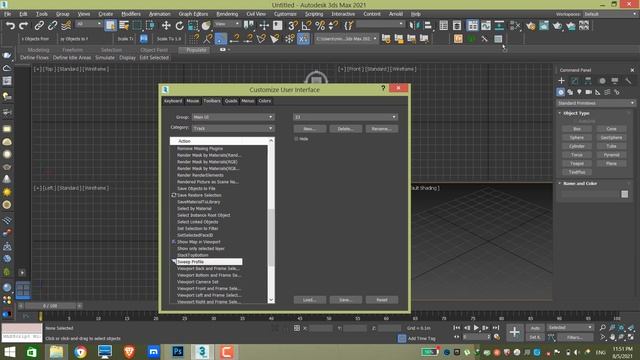Screen dimensions: 640x360
Task: Click the Sphere primitive button
Action: coord(577,138)
